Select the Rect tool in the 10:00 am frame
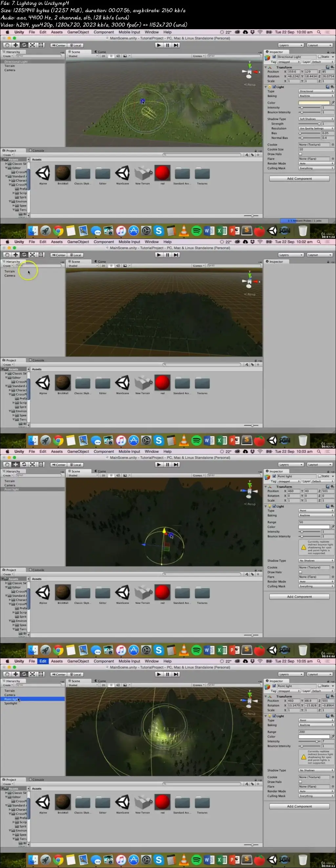The width and height of the screenshot is (336, 868). coord(41,45)
